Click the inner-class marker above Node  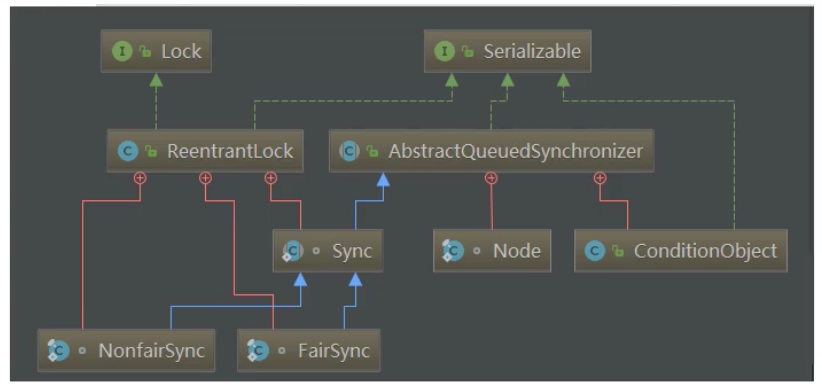[491, 178]
